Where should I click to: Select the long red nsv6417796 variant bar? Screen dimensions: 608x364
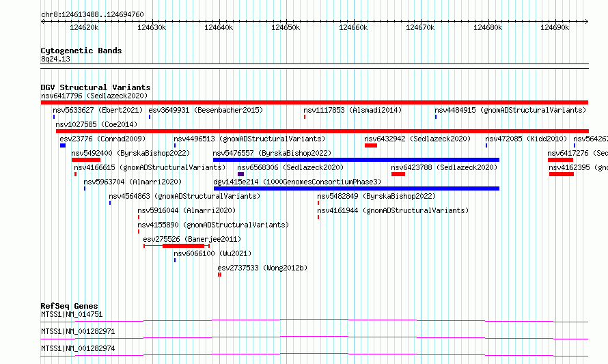[314, 102]
